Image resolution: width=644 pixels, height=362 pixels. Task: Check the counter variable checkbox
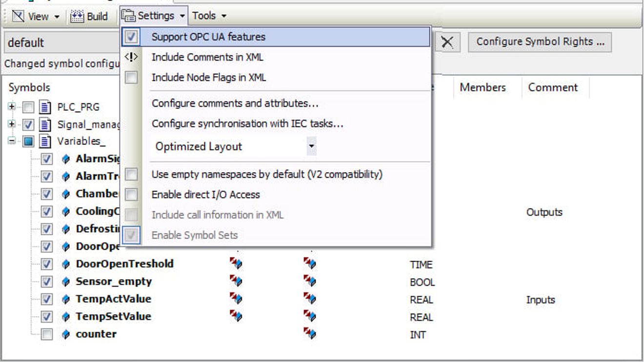pyautogui.click(x=47, y=335)
